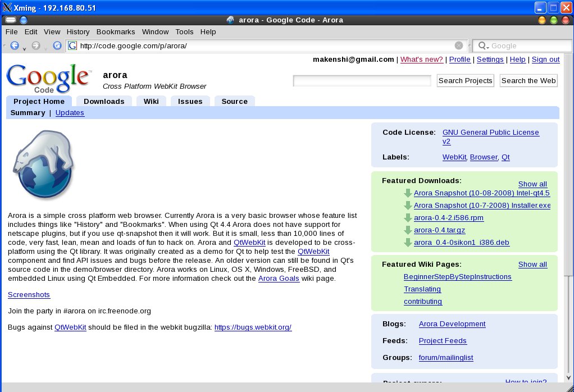
Task: Open the History menu
Action: pyautogui.click(x=78, y=32)
